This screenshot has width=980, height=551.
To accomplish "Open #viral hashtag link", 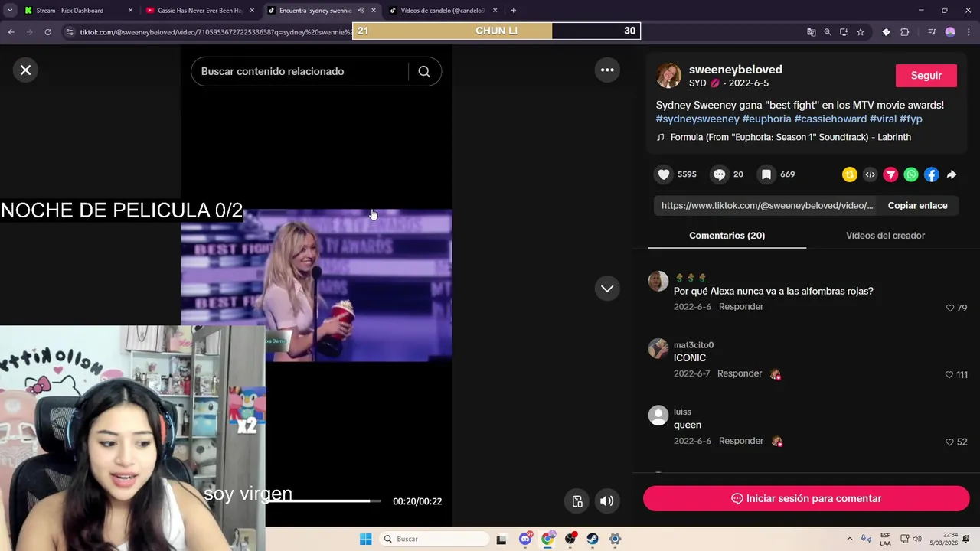I will click(883, 119).
